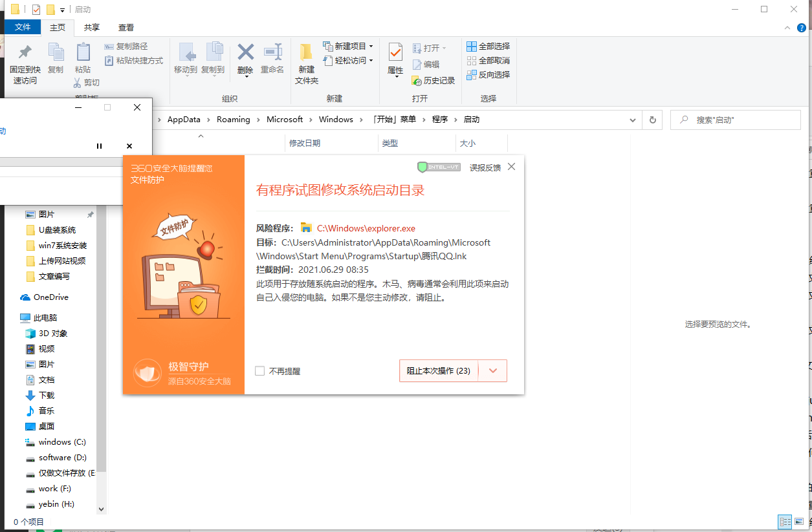The image size is (812, 532).
Task: Open the New Item (新建项目) dropdown
Action: click(353, 47)
